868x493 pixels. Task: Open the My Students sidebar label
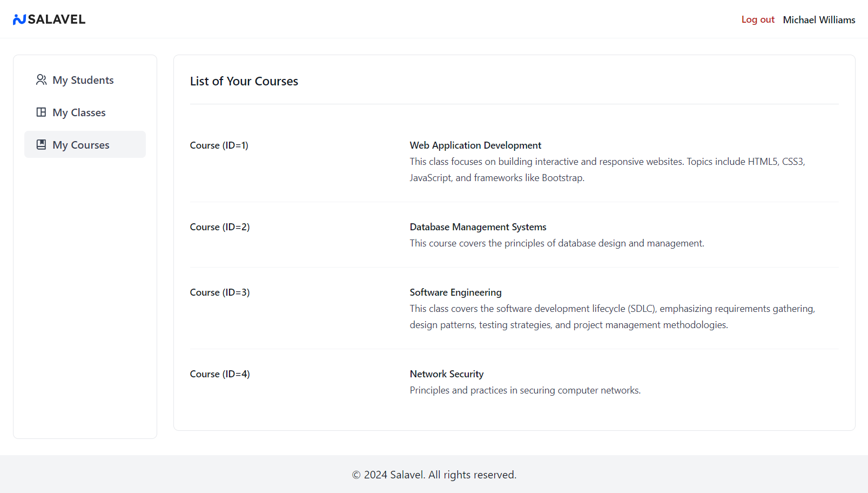(x=83, y=80)
